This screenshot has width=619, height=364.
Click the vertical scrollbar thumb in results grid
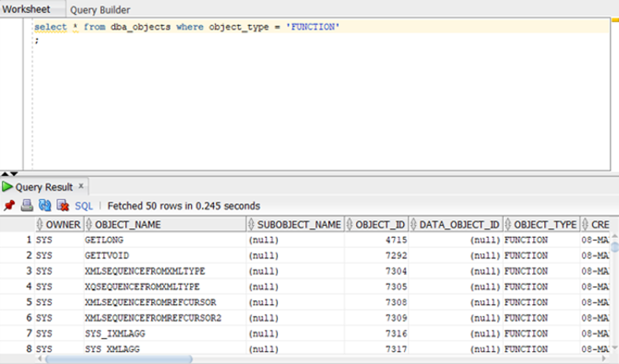pos(614,246)
